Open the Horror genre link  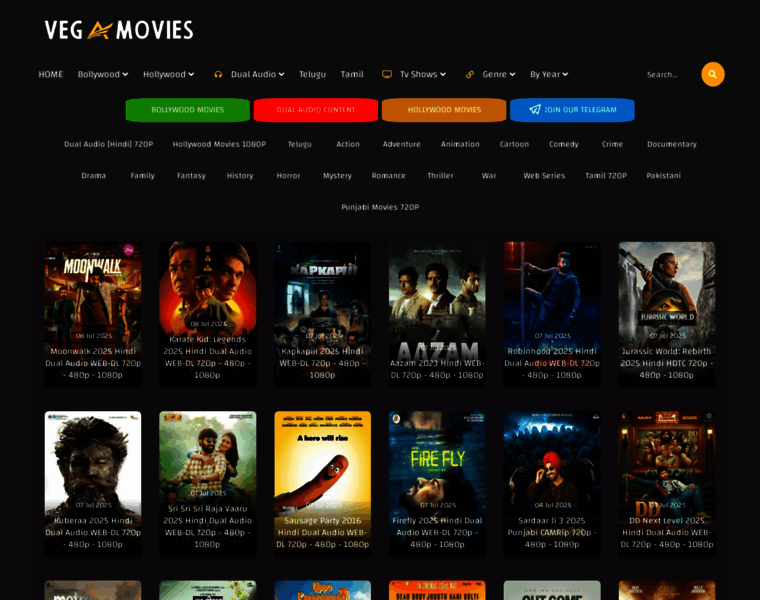pyautogui.click(x=288, y=175)
